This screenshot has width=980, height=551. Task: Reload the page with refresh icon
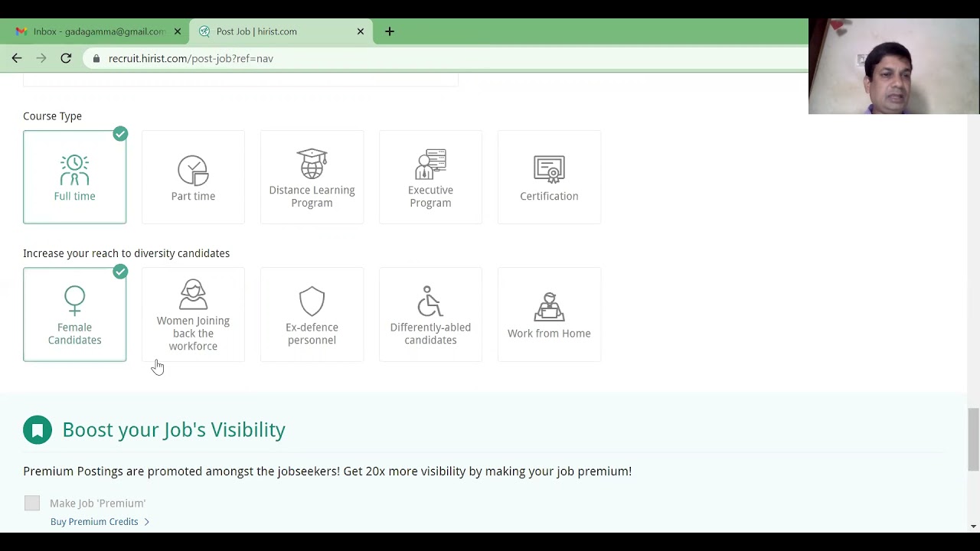point(66,58)
